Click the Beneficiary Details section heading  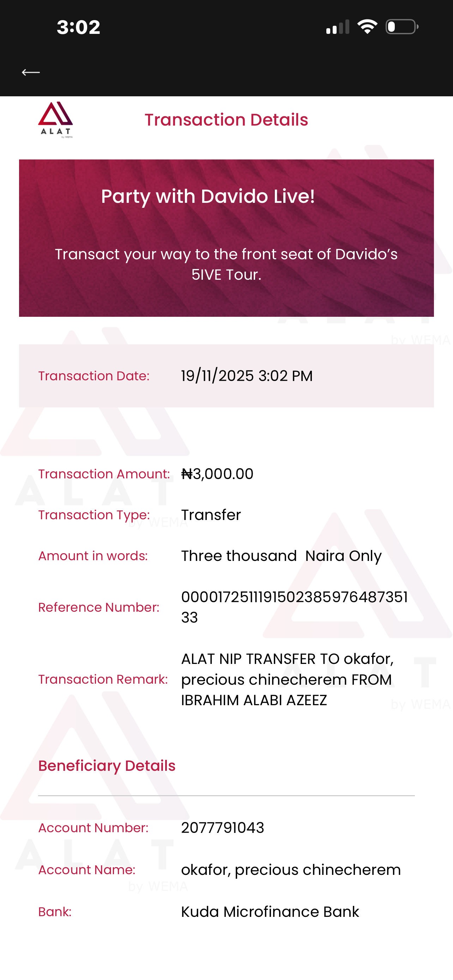pos(107,766)
